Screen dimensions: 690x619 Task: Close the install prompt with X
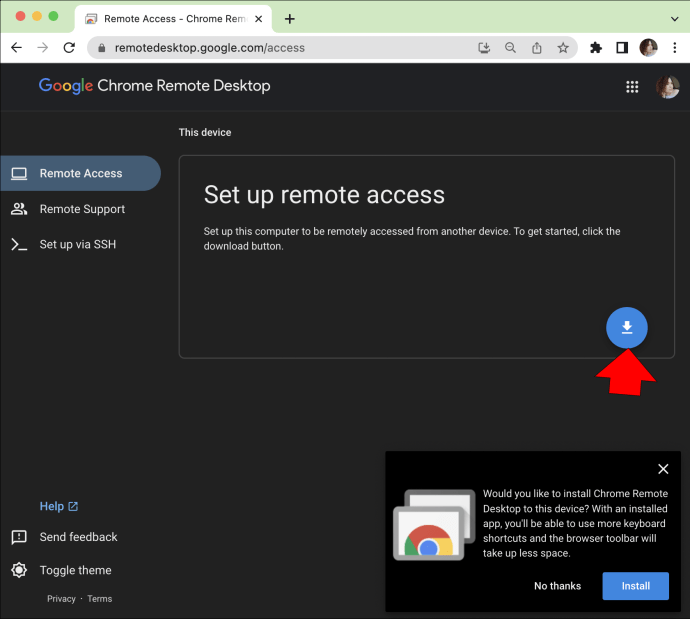663,469
